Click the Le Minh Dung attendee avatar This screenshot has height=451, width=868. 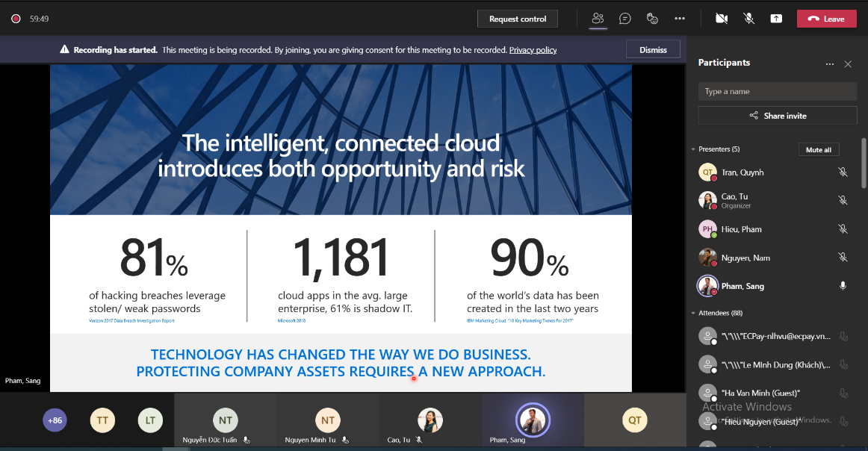point(707,364)
